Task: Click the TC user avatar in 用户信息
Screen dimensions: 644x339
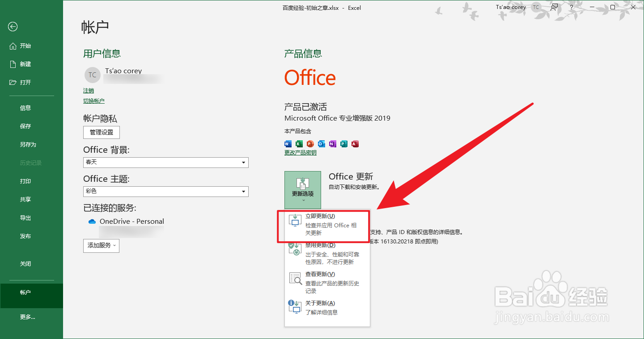Action: point(92,75)
